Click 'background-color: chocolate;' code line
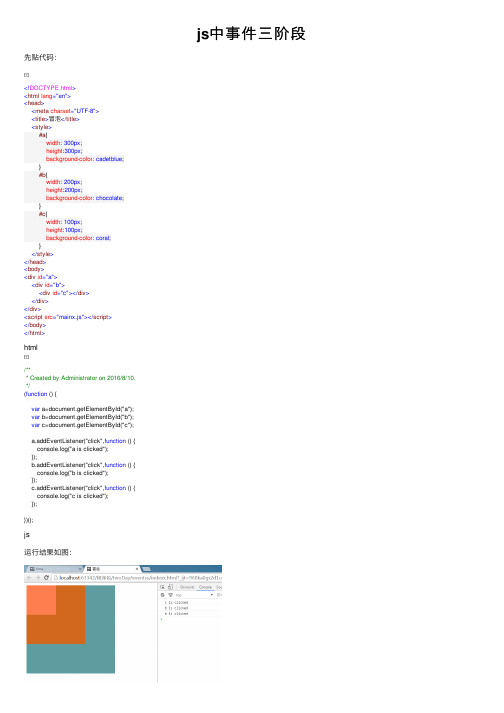Screen dimensions: 504x713 [x=85, y=198]
